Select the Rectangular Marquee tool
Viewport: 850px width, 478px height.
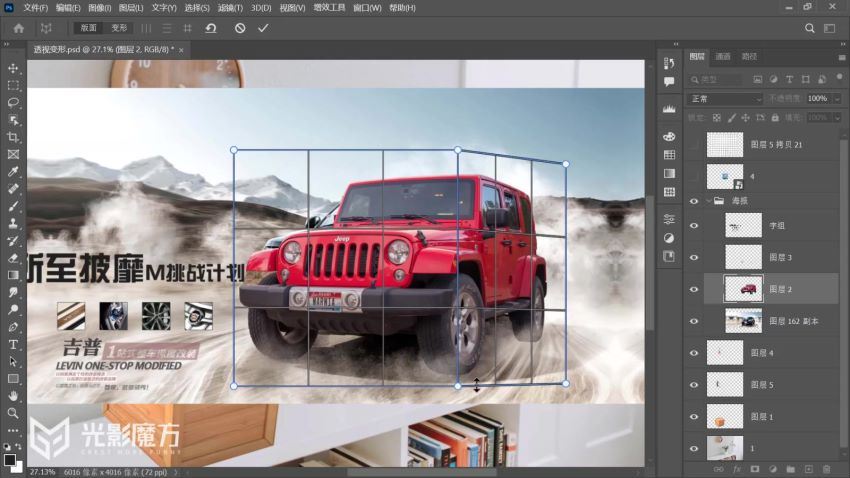pos(13,86)
